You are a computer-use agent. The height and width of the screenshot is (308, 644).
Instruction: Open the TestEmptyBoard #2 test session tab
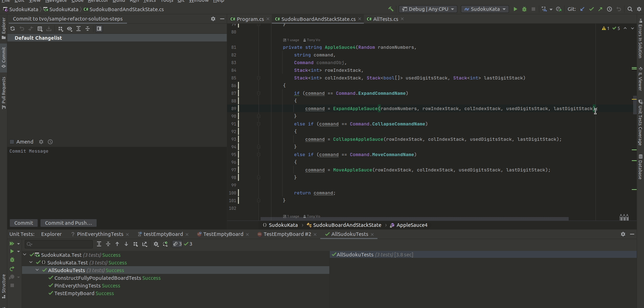coord(287,234)
